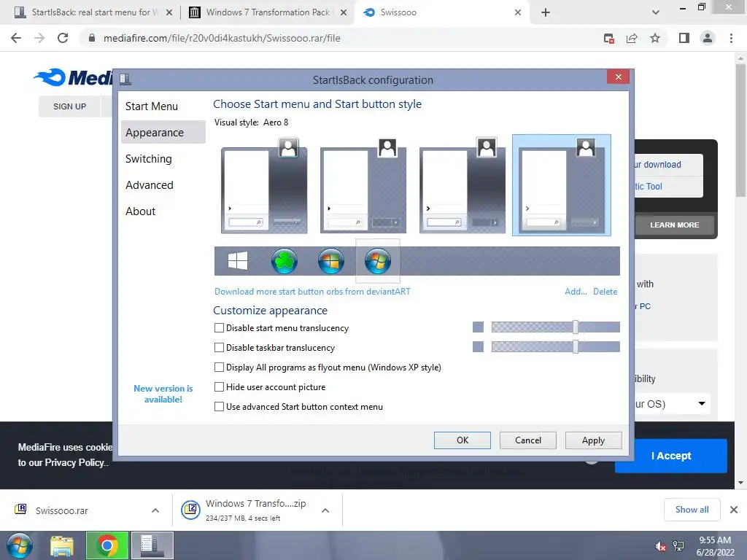Pick the blue glossy Windows 7 orb
The height and width of the screenshot is (560, 747).
331,261
